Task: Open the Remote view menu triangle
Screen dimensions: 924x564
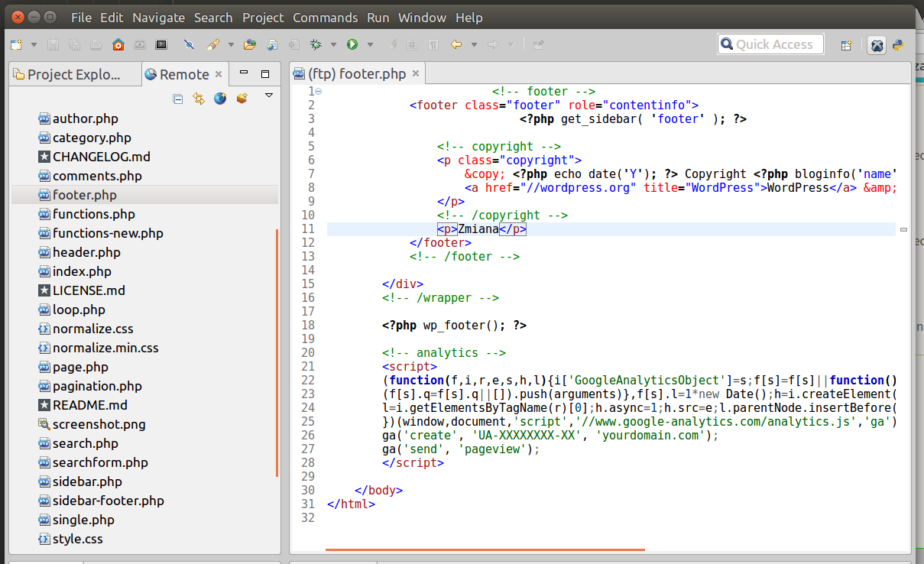Action: click(268, 96)
